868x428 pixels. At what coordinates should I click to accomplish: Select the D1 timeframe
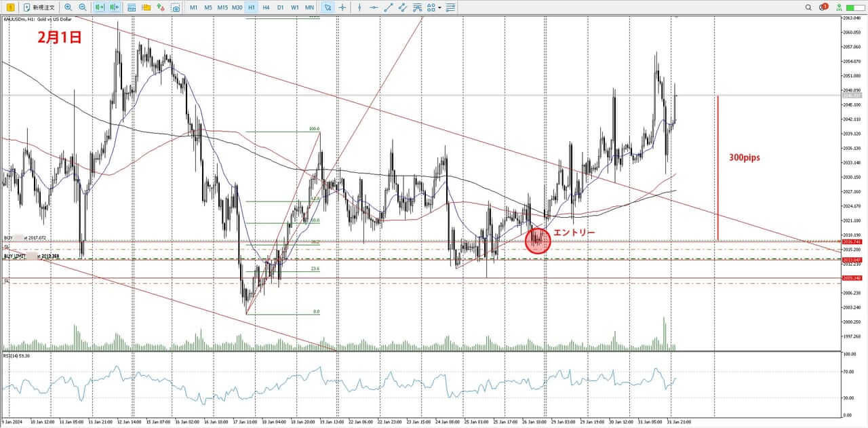280,7
